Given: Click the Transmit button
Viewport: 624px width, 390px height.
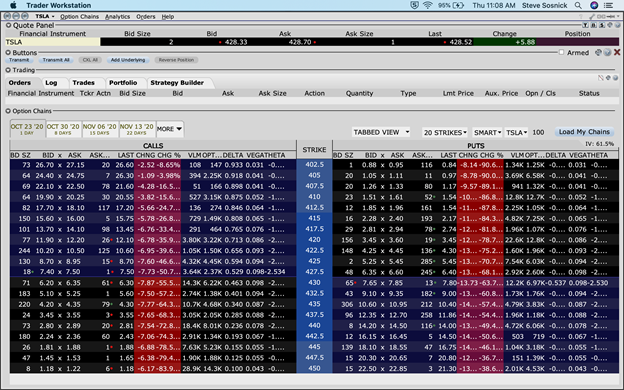Looking at the screenshot, I should (x=19, y=60).
